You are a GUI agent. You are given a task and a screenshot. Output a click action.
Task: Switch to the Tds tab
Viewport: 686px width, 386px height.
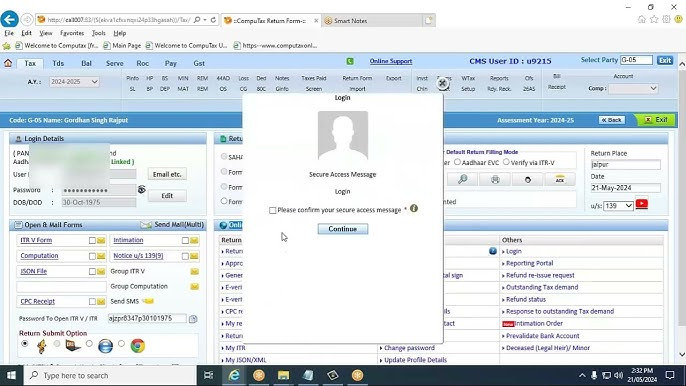click(x=58, y=63)
